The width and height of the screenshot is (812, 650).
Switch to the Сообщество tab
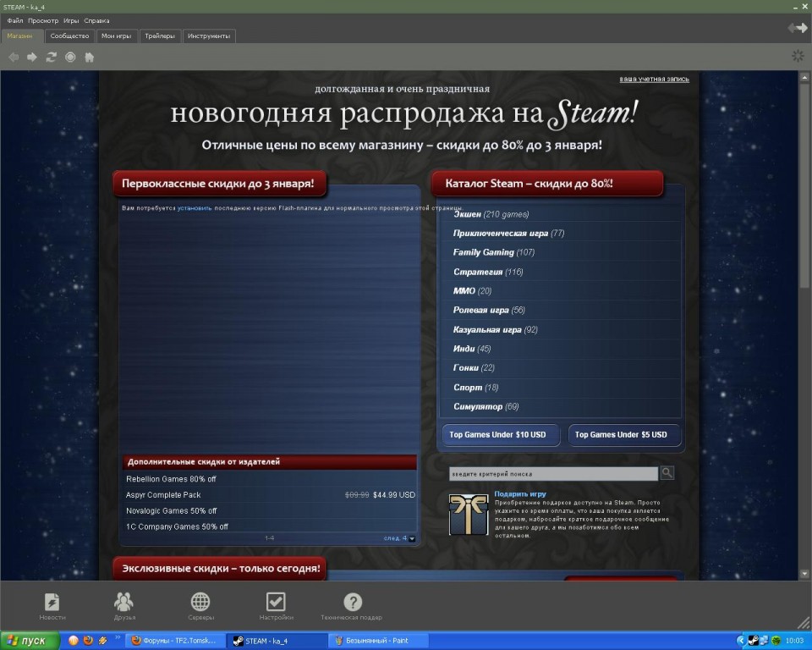coord(69,36)
